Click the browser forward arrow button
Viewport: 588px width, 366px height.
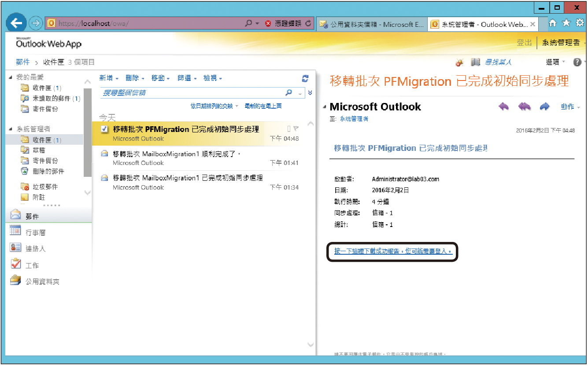coord(36,24)
